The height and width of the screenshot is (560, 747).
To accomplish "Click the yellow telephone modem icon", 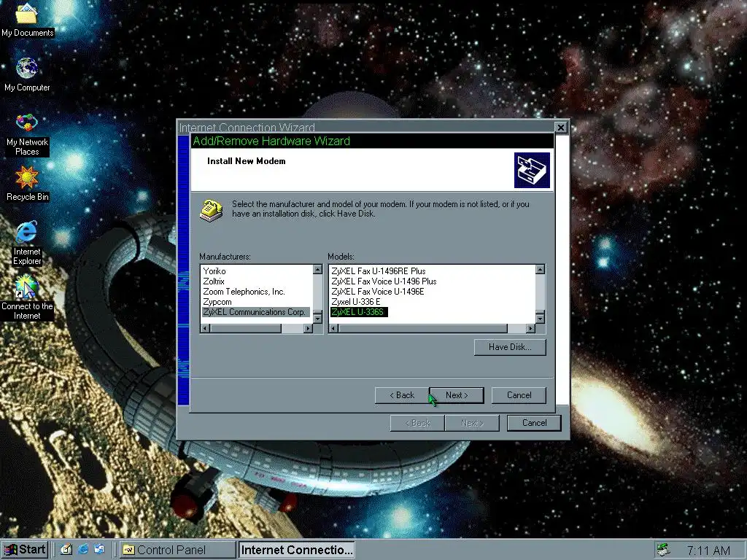I will click(211, 211).
